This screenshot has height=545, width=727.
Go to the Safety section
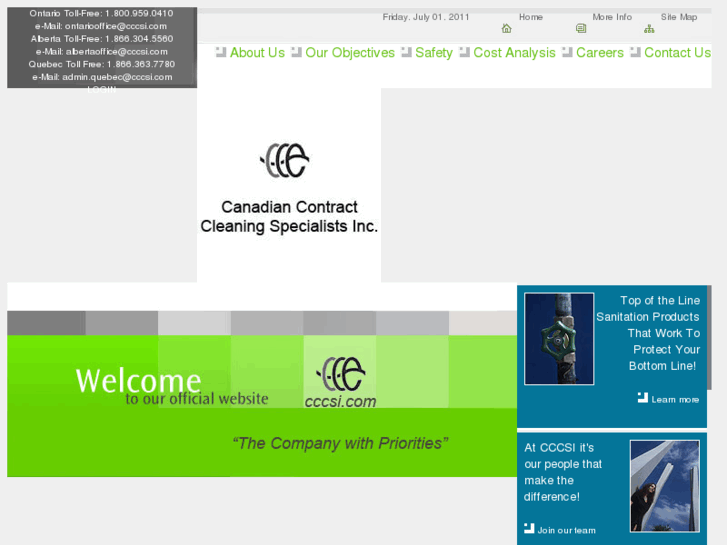[x=434, y=52]
